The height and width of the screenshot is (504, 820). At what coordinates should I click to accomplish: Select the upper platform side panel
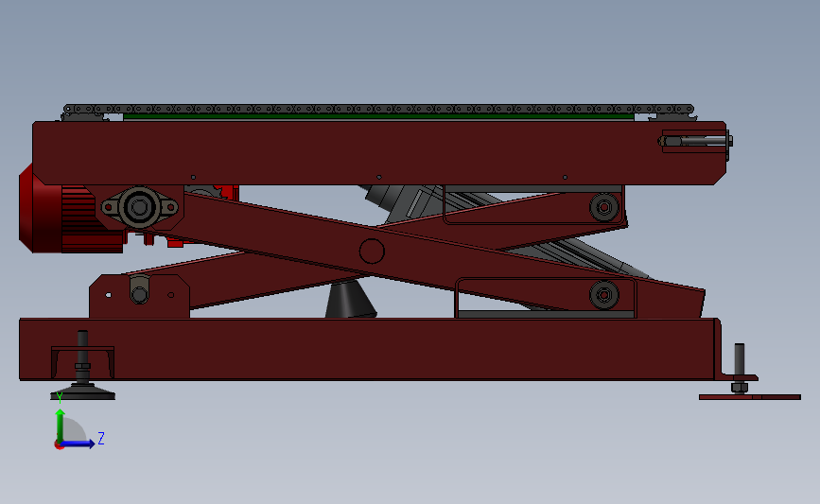point(378,152)
